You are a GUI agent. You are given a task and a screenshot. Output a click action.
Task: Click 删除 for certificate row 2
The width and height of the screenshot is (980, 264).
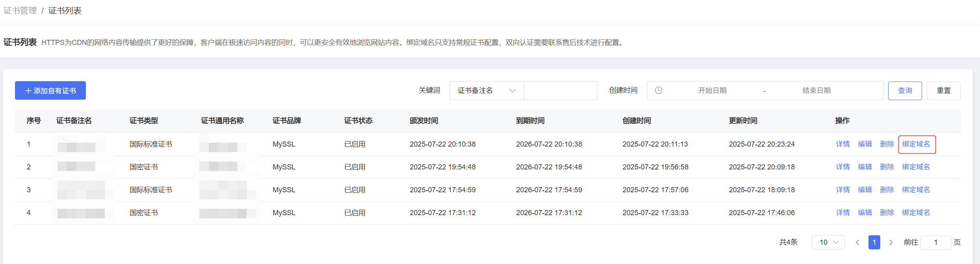pyautogui.click(x=887, y=167)
